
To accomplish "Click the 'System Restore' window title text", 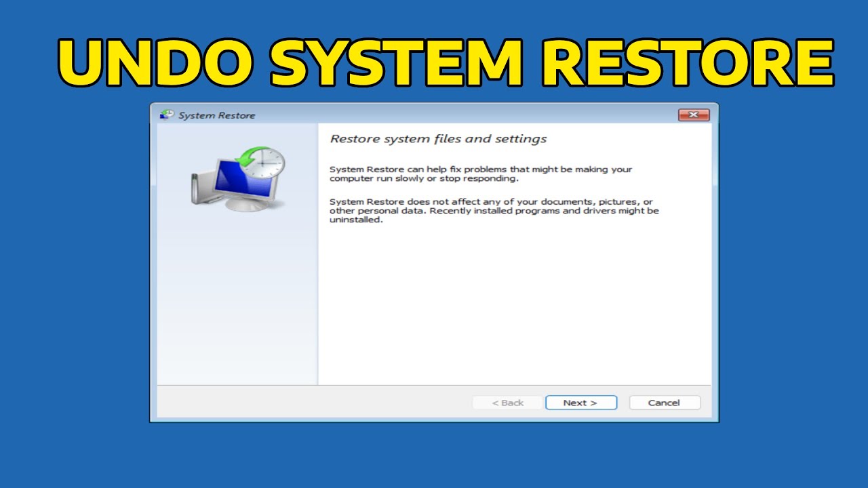I will [217, 115].
